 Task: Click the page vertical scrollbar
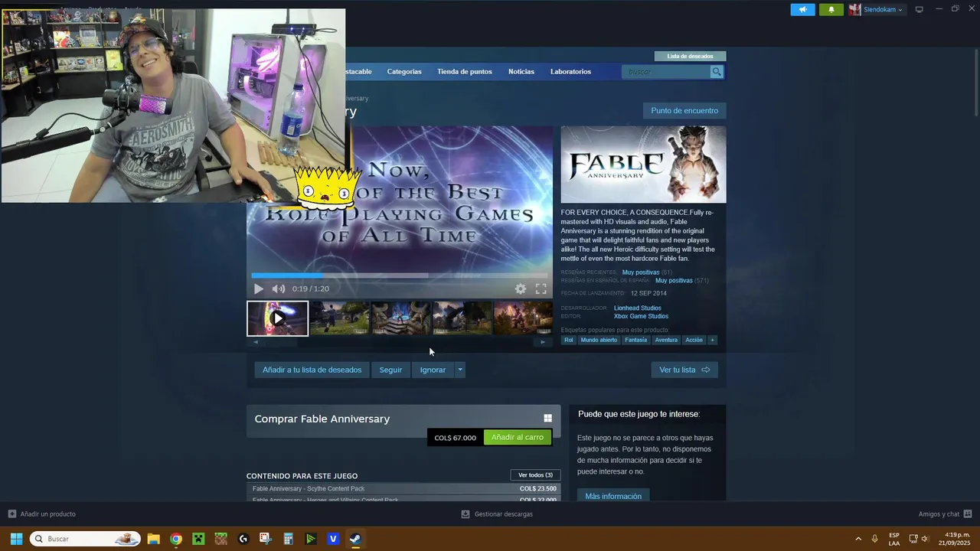click(976, 83)
